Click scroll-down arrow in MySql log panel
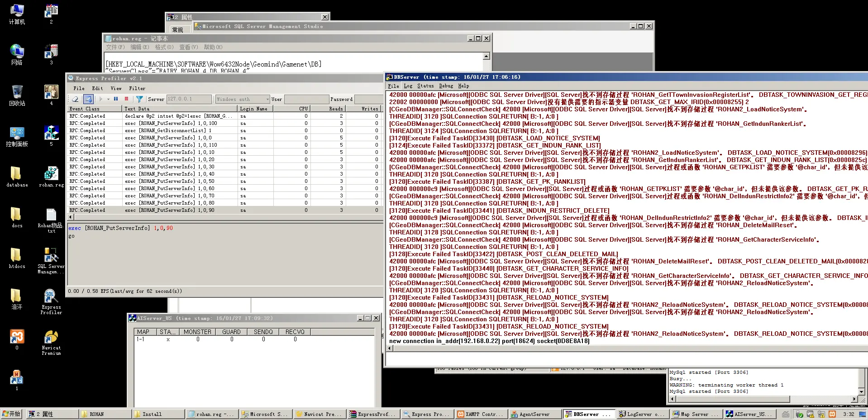Screen dimensions: 868x420 pyautogui.click(x=861, y=392)
